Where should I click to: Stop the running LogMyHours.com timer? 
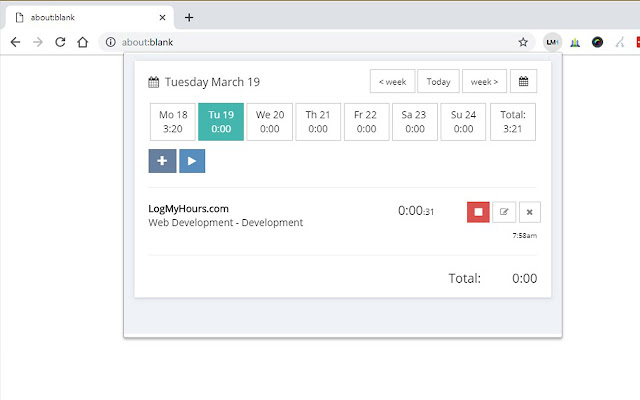click(x=478, y=212)
